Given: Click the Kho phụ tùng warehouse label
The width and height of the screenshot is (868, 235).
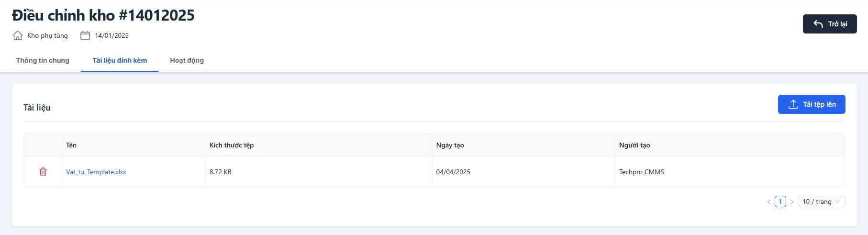Looking at the screenshot, I should (47, 35).
